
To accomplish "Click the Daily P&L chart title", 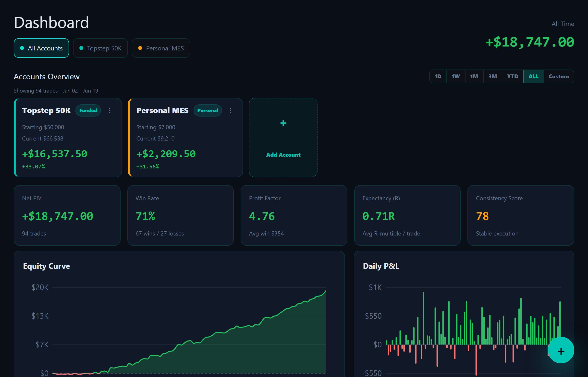I will [x=381, y=266].
